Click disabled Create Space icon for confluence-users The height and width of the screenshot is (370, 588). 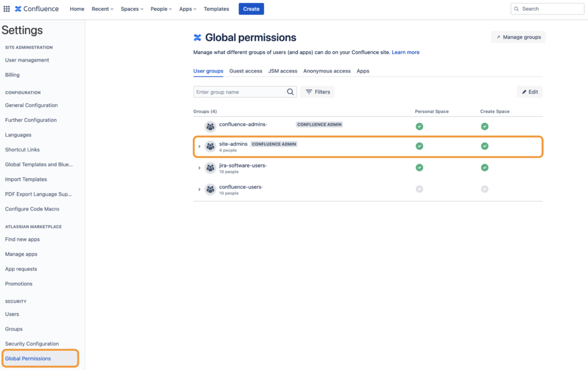click(485, 189)
